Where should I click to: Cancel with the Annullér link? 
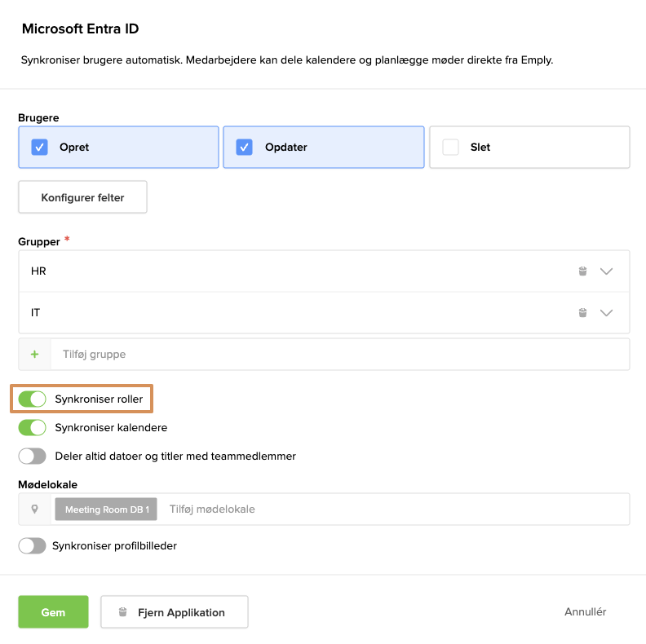point(585,611)
